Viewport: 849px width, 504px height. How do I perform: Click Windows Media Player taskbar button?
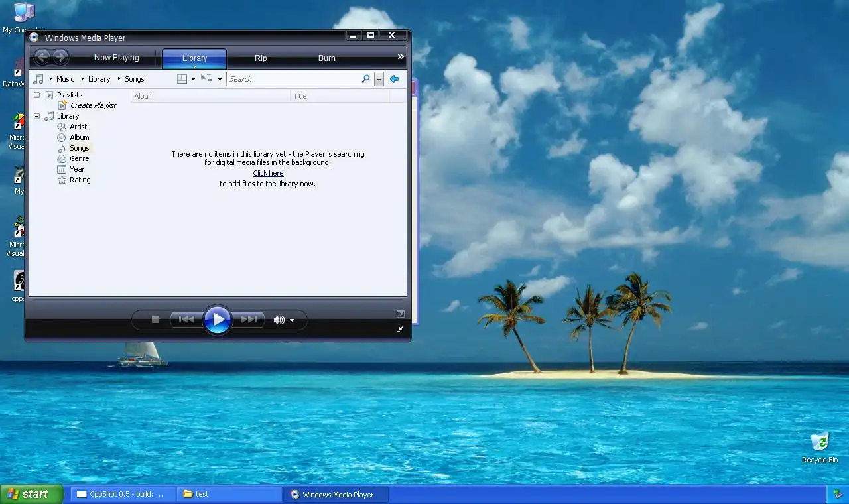pos(336,494)
